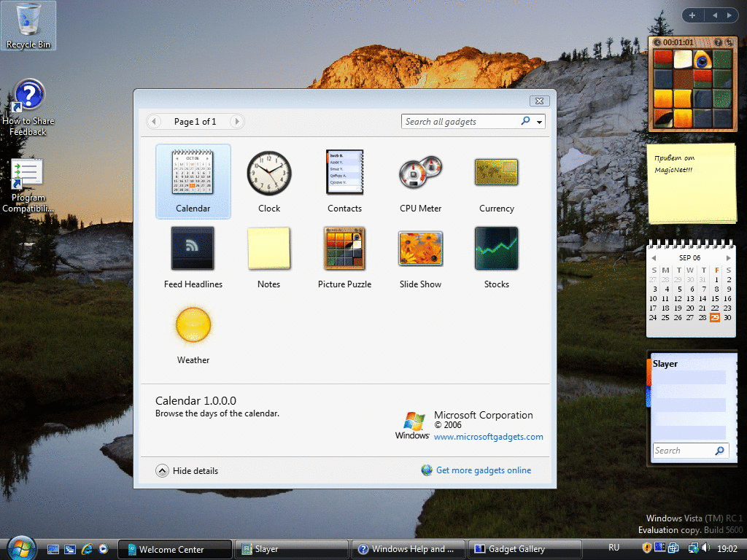This screenshot has width=747, height=560.
Task: Click SEP 06 month header in calendar
Action: [690, 257]
